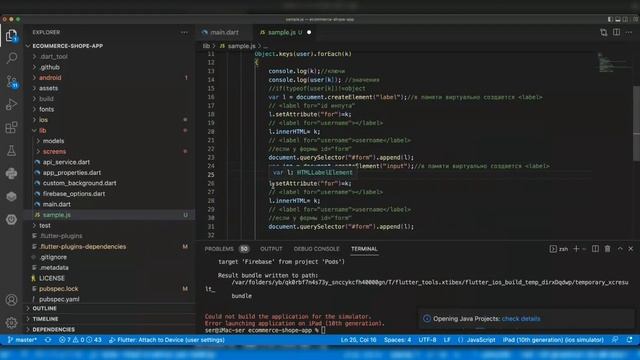Click Flutter: Attach to Device status item
This screenshot has width=640, height=360.
coord(167,340)
